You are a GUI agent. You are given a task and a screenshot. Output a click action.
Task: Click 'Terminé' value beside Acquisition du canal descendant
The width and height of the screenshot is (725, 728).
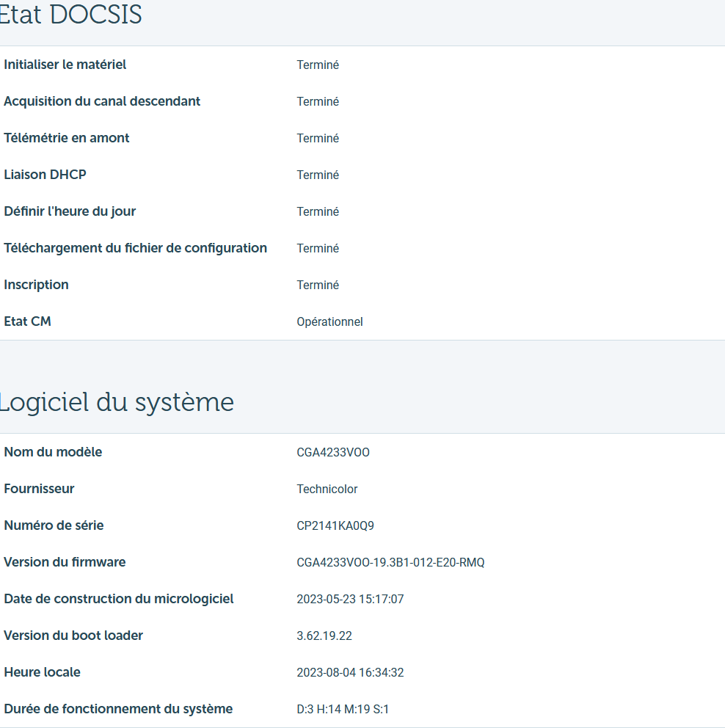(x=318, y=102)
